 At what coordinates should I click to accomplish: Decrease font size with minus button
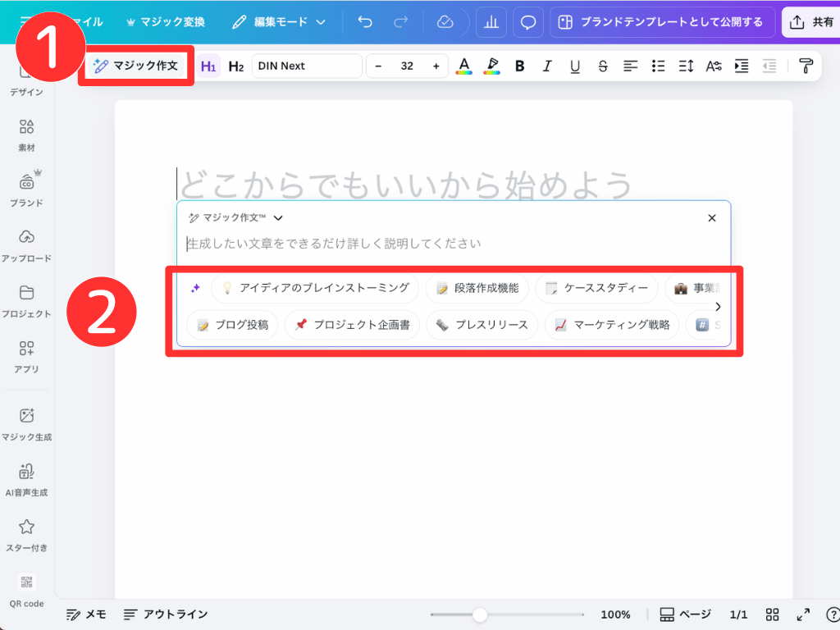378,66
